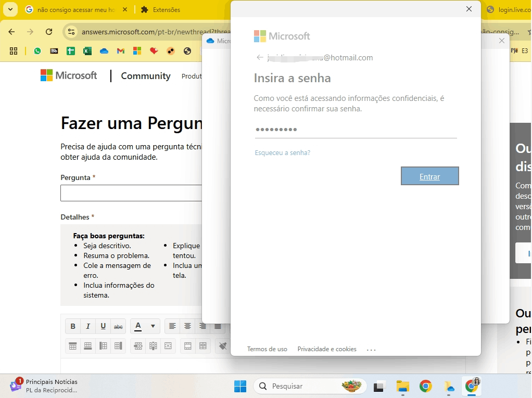Screen dimensions: 532x398
Task: Click the table outline-only grid icon
Action: click(187, 346)
